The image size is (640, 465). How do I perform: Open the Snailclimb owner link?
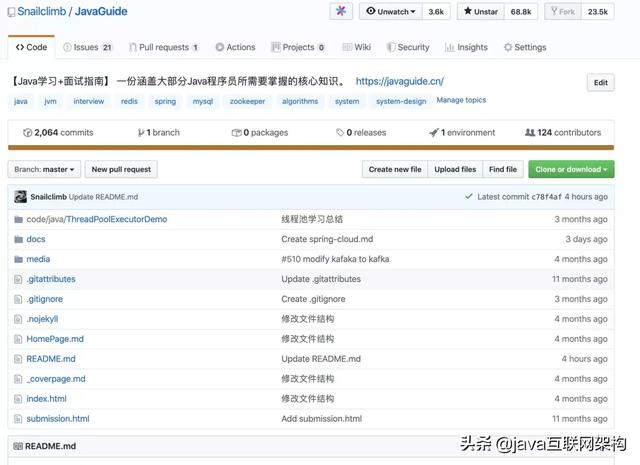coord(42,11)
